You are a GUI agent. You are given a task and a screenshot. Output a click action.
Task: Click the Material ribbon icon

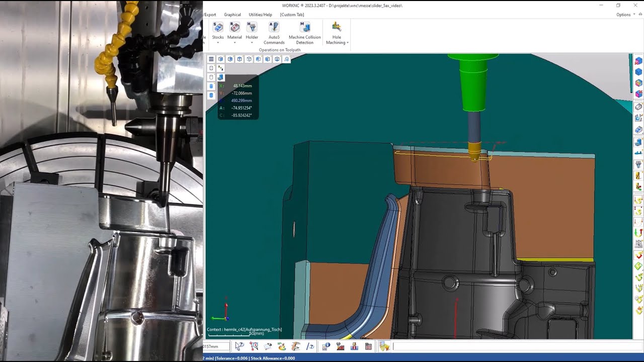pyautogui.click(x=234, y=27)
